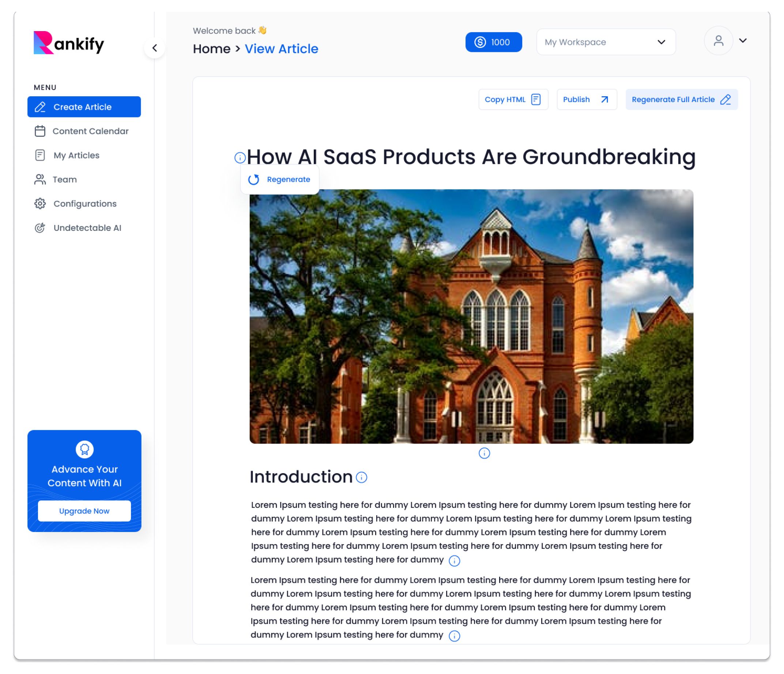The image size is (784, 674).
Task: Collapse the sidebar using the left chevron
Action: tap(155, 48)
